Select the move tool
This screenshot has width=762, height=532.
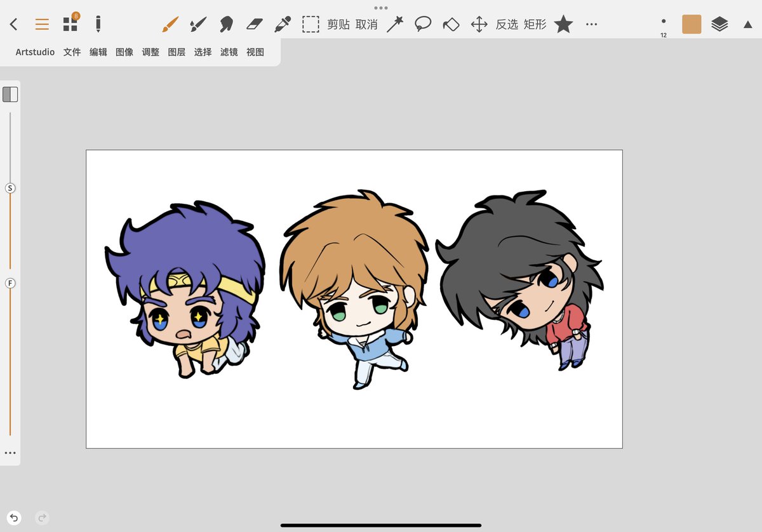[479, 25]
